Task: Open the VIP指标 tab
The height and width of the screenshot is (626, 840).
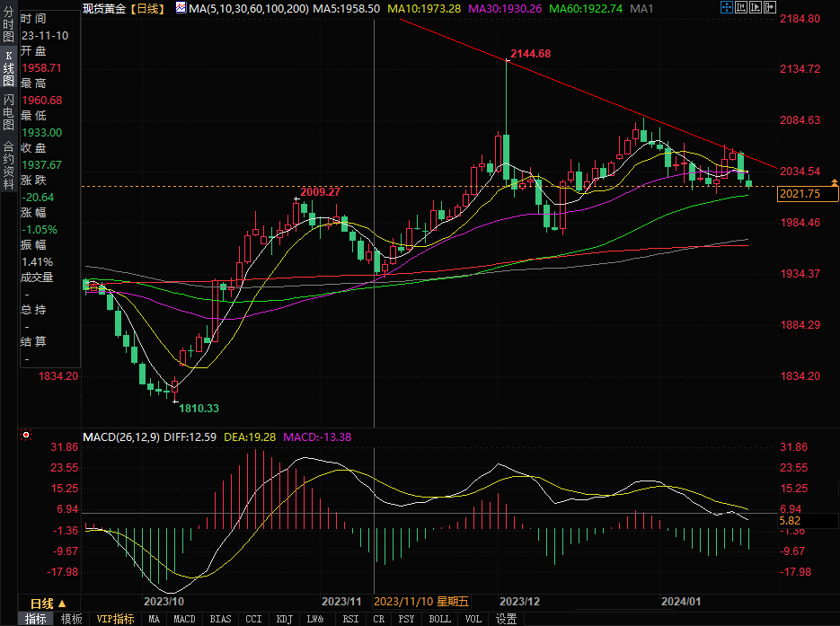Action: (115, 619)
